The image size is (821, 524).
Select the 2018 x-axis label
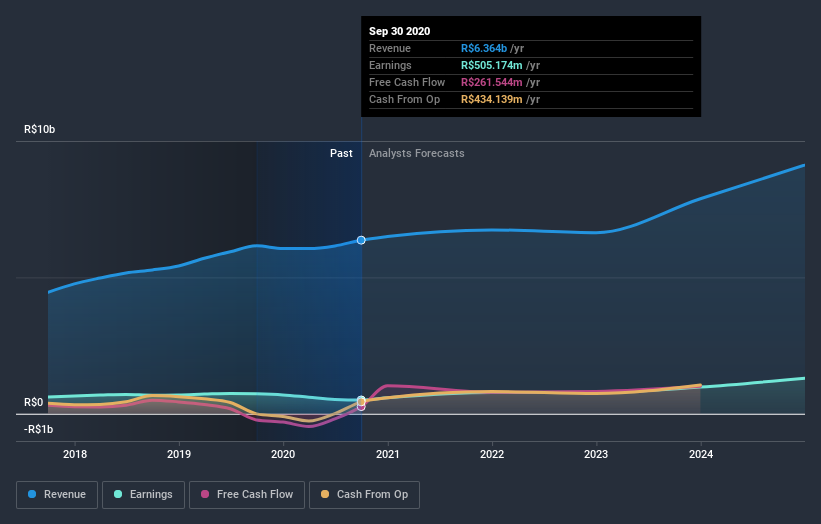[75, 454]
